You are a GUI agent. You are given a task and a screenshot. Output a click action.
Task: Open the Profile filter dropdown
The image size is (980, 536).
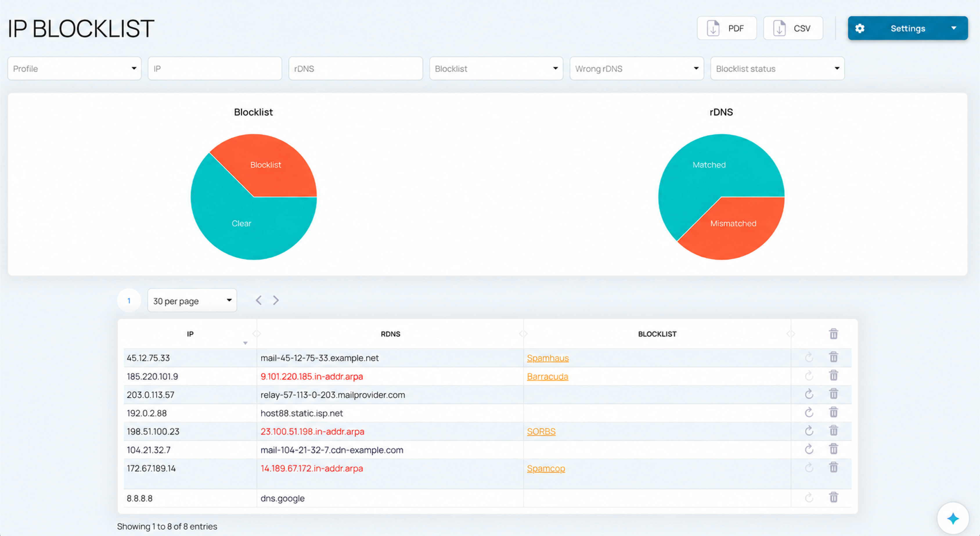(x=75, y=69)
